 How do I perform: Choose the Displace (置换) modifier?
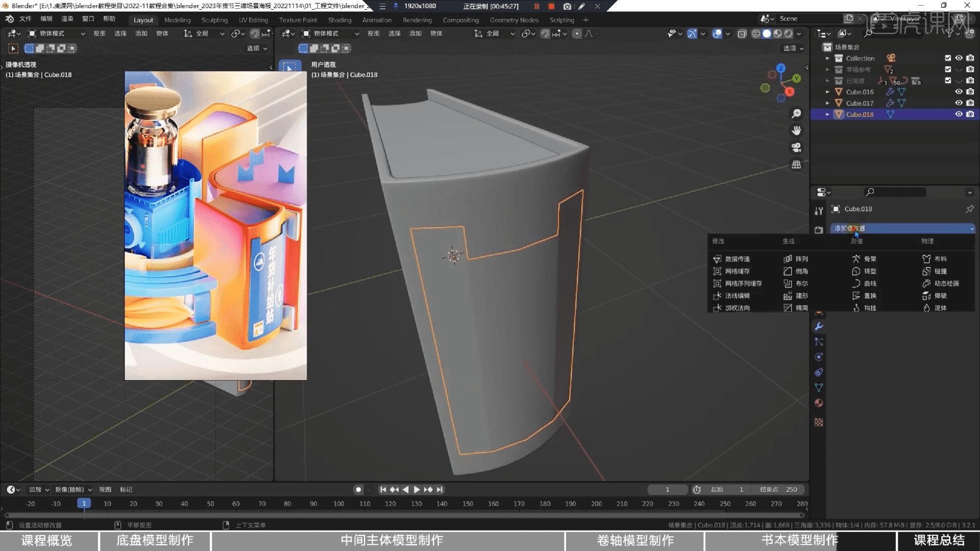tap(864, 295)
